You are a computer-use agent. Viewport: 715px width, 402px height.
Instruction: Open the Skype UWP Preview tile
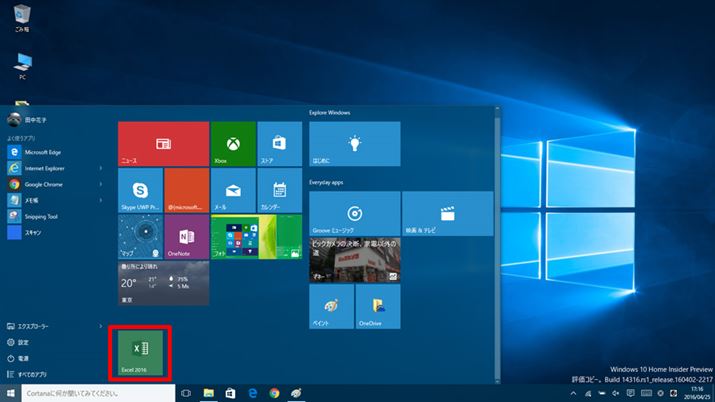[140, 190]
